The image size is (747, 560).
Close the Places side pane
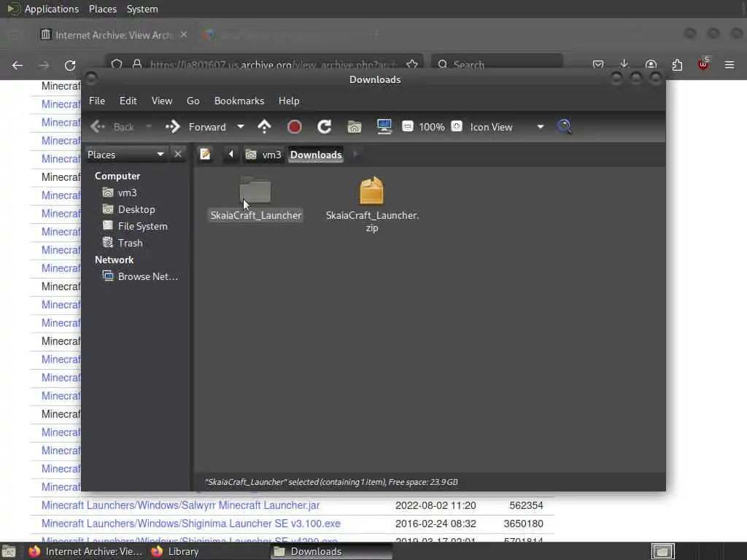click(178, 155)
